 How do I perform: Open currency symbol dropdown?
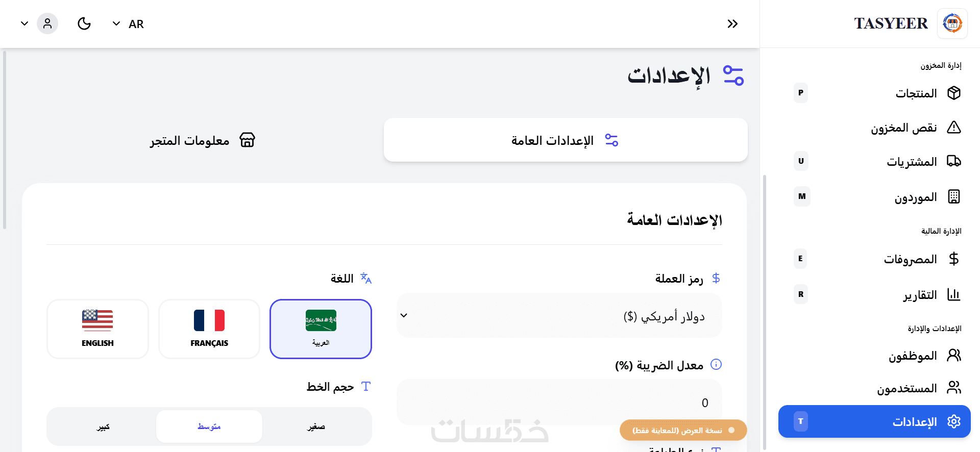tap(559, 315)
